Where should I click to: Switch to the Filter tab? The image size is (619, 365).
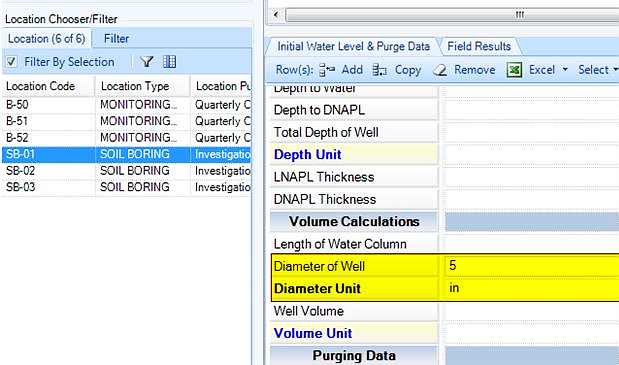pyautogui.click(x=116, y=39)
